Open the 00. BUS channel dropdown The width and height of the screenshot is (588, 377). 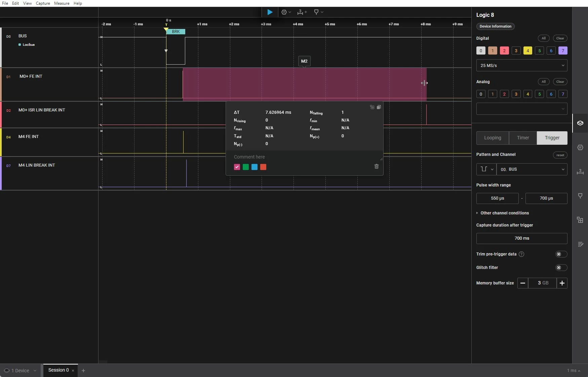click(532, 169)
